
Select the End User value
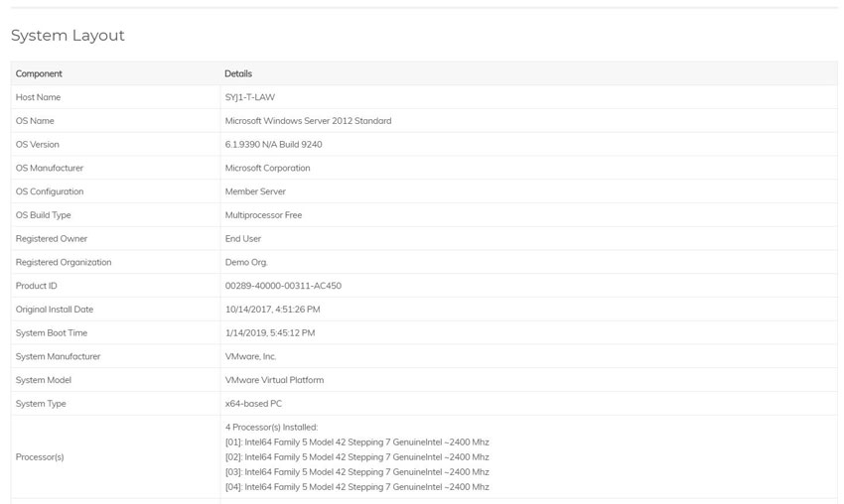point(242,239)
